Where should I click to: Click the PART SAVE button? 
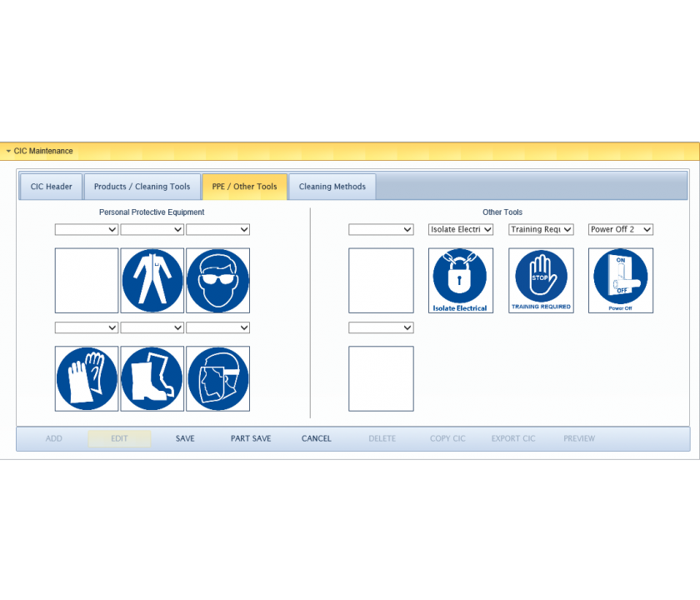click(x=251, y=438)
